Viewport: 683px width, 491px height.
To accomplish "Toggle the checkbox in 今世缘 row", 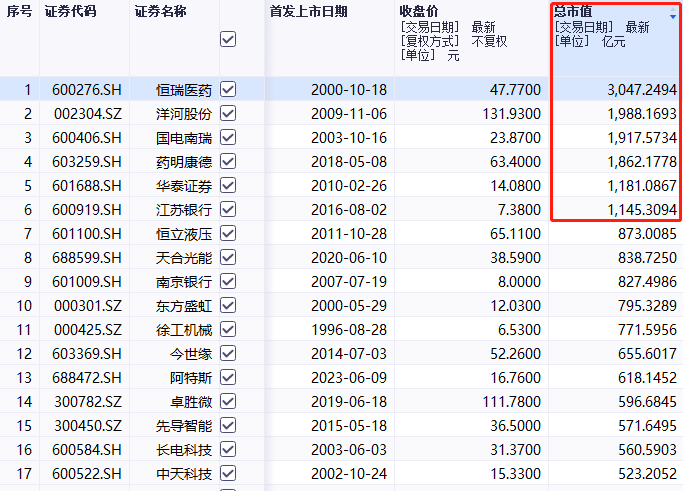I will point(228,353).
